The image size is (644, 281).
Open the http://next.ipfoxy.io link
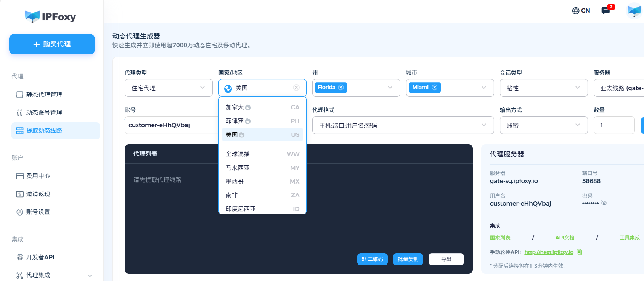[549, 252]
